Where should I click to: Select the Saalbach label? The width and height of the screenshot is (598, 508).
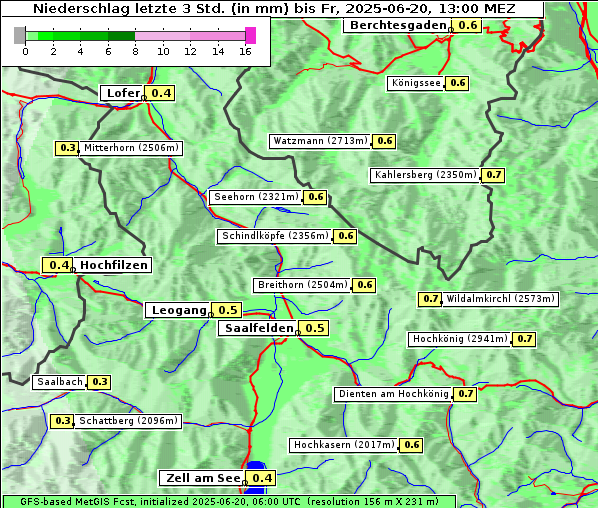pos(59,382)
